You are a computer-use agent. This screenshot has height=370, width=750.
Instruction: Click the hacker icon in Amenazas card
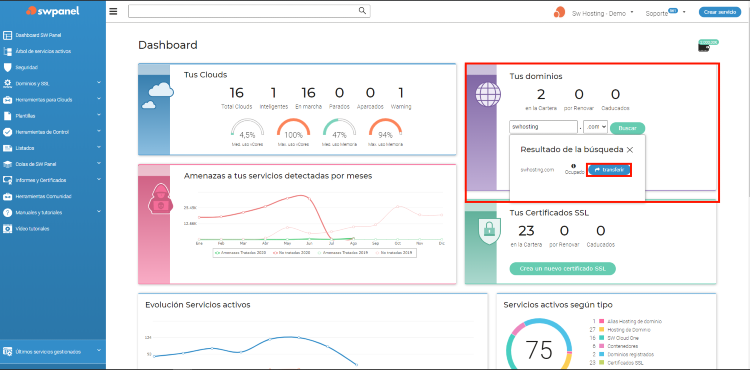[x=161, y=200]
